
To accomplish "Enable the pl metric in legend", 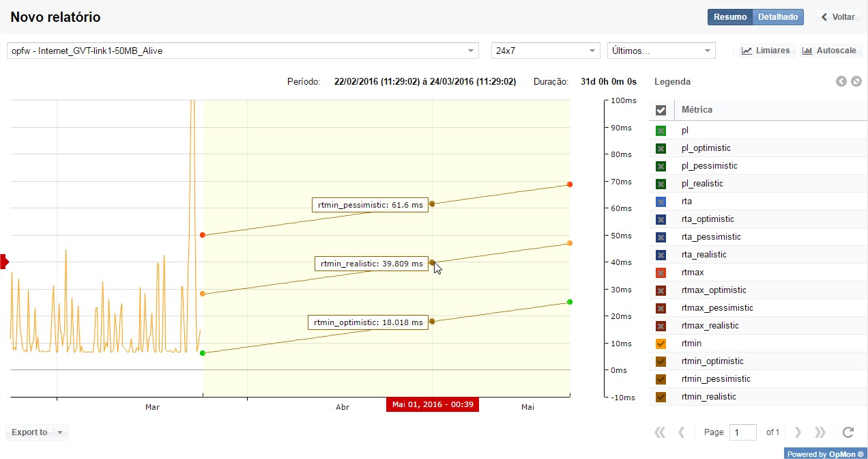I will [x=661, y=130].
